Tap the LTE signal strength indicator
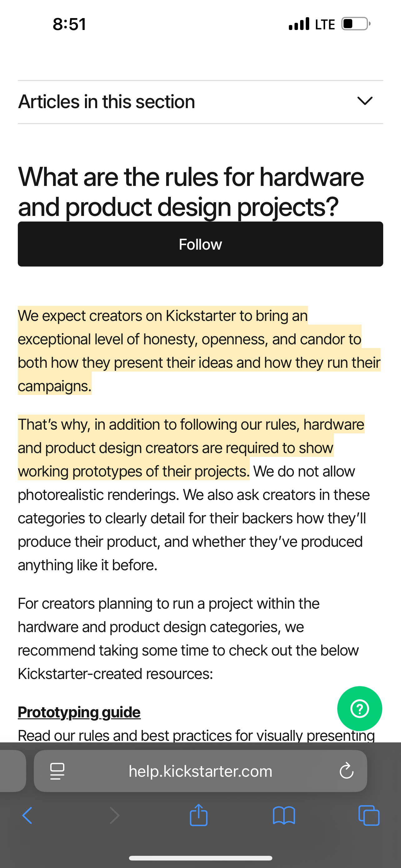Image resolution: width=401 pixels, height=868 pixels. 299,24
